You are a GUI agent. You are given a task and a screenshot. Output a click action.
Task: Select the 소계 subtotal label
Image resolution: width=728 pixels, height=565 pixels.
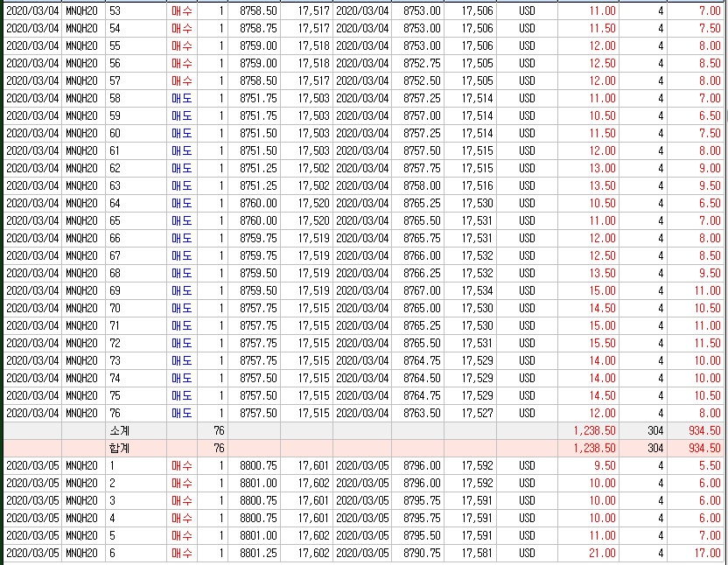119,431
